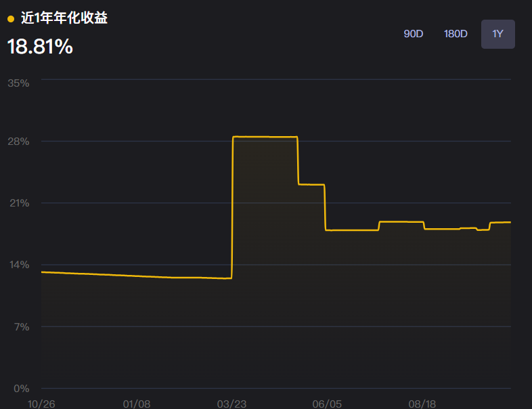Click the 0% y-axis label
Viewport: 532px width, 409px height.
[22, 388]
